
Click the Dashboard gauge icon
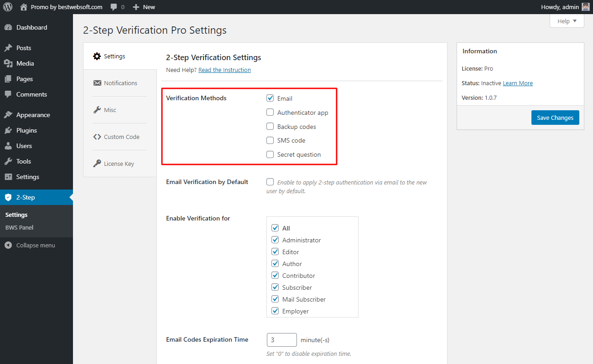coord(8,27)
